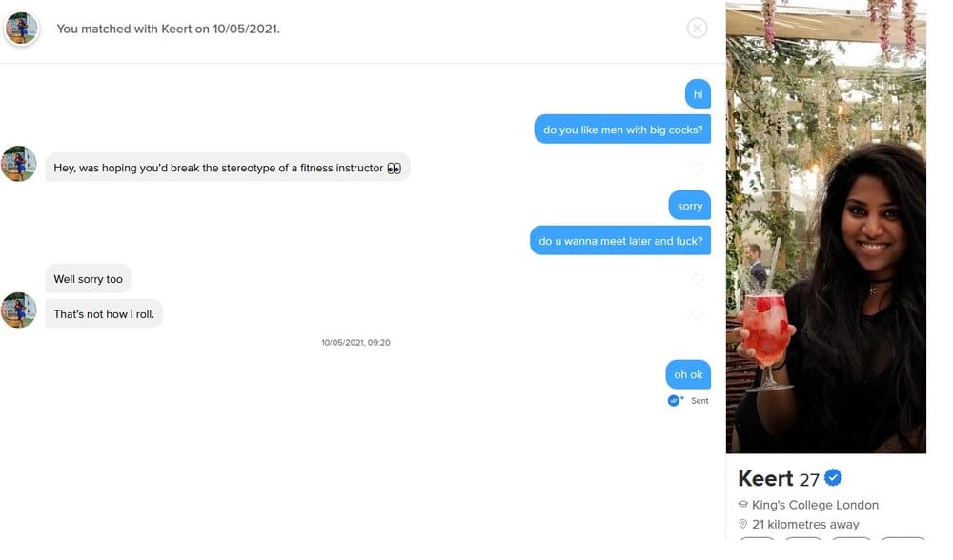Image resolution: width=953 pixels, height=560 pixels.
Task: Select the "hi" message bubble
Action: pos(698,94)
